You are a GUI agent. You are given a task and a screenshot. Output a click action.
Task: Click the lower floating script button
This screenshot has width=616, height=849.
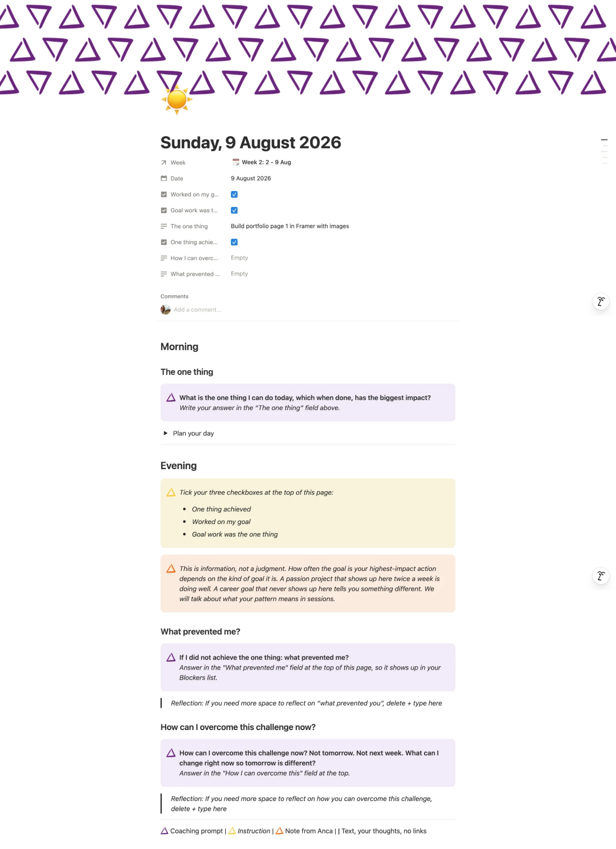(x=601, y=576)
